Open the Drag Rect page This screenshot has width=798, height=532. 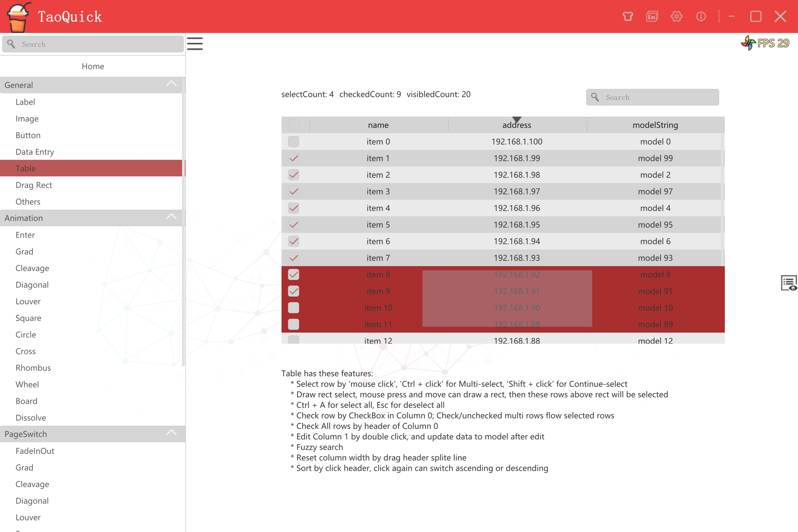(34, 185)
